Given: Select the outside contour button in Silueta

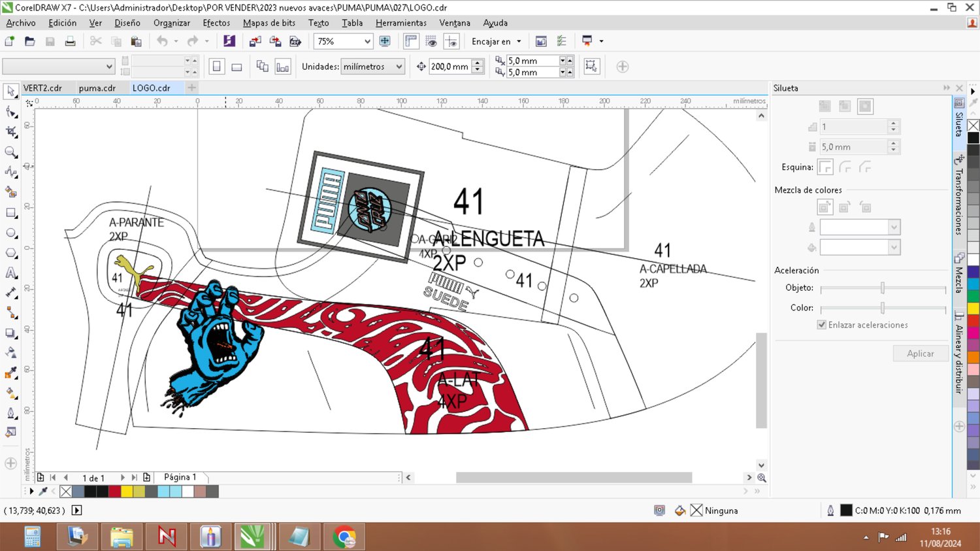Looking at the screenshot, I should tap(865, 106).
